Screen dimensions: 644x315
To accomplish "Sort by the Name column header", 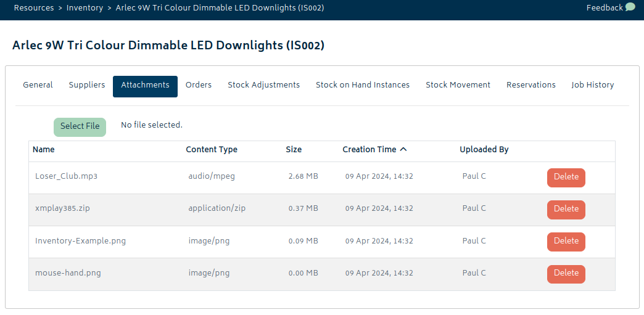I will pos(44,150).
